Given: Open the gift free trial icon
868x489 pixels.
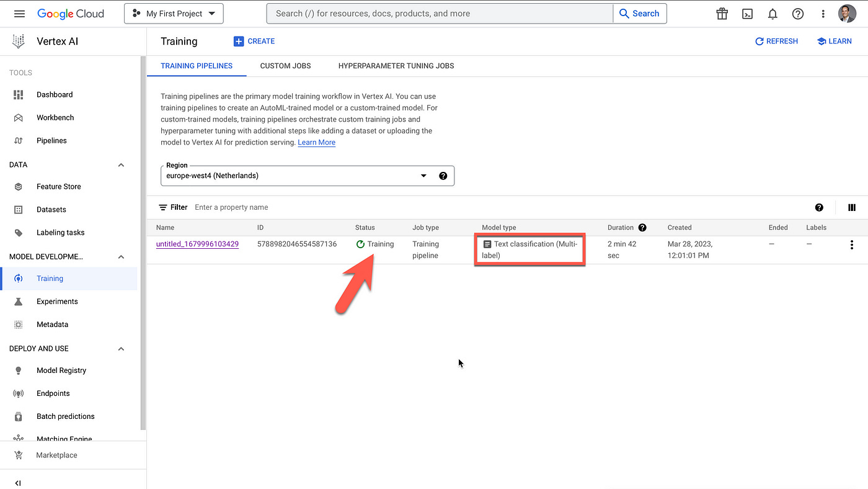Looking at the screenshot, I should tap(722, 14).
